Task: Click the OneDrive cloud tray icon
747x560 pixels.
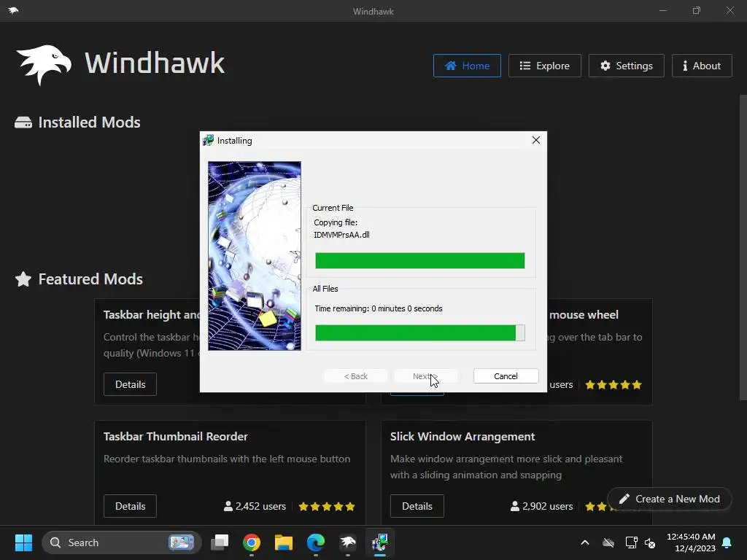Action: [x=608, y=542]
